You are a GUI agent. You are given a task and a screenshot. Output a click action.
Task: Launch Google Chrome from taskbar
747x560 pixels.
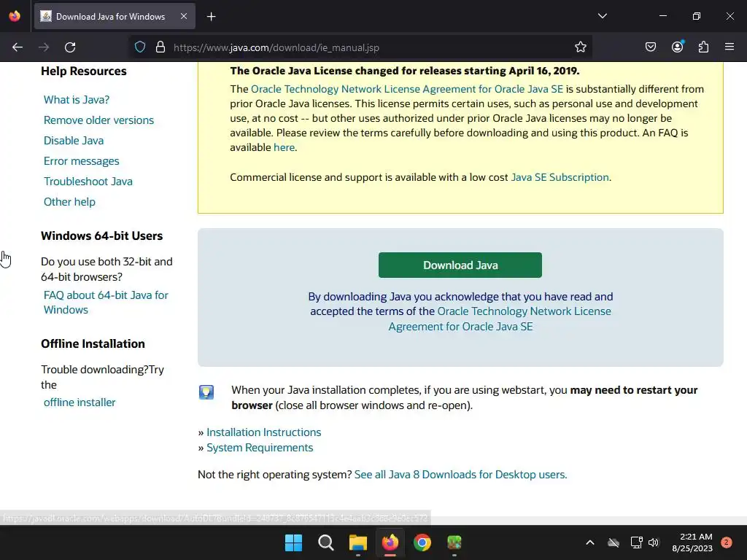[422, 542]
